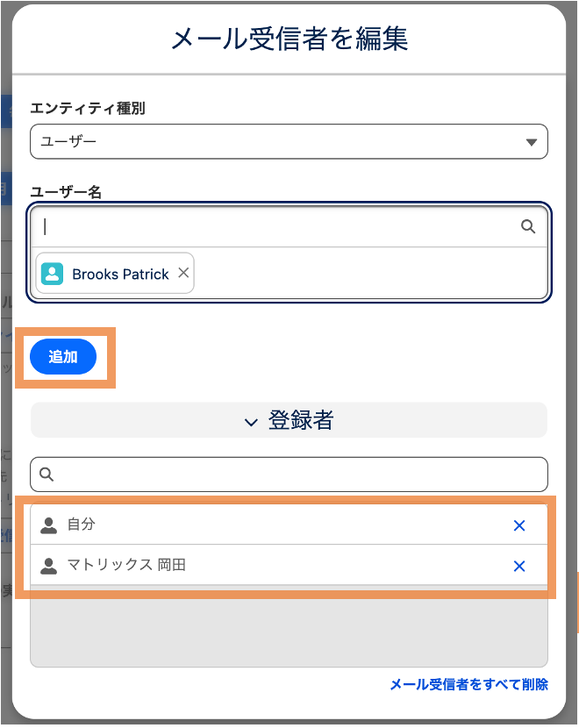Click the magnifier icon in ユーザー名 field

(528, 226)
